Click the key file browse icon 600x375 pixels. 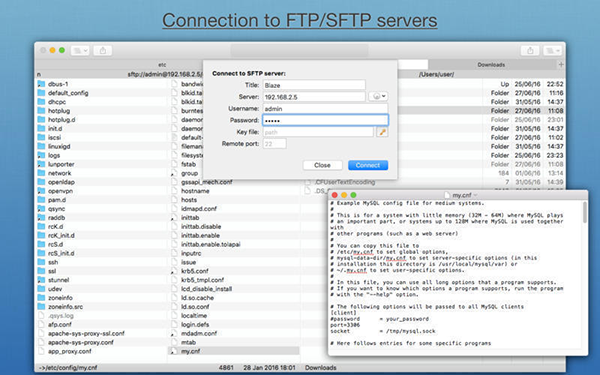(x=382, y=132)
